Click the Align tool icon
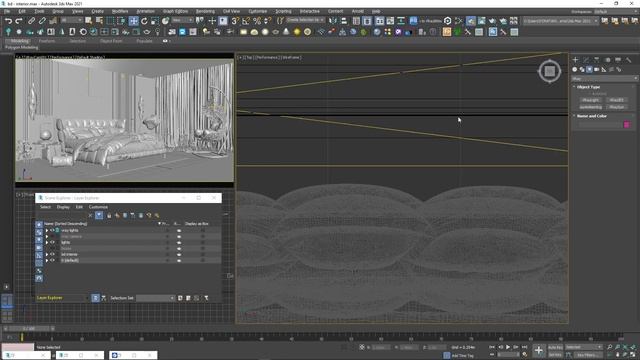Image resolution: width=640 pixels, height=360 pixels. [344, 21]
